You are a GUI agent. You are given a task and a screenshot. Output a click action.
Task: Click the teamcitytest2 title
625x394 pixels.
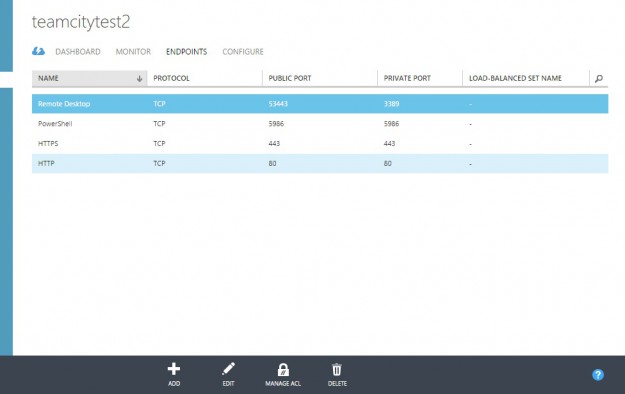pos(81,22)
